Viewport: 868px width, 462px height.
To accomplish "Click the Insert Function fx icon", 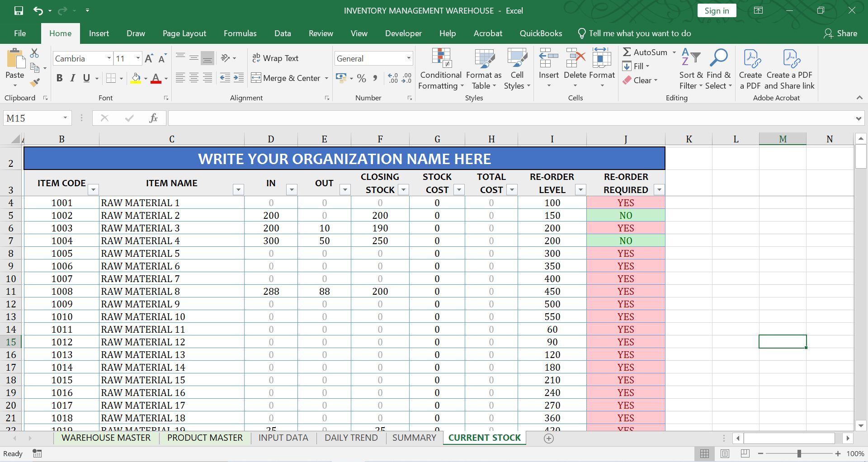I will (x=153, y=118).
